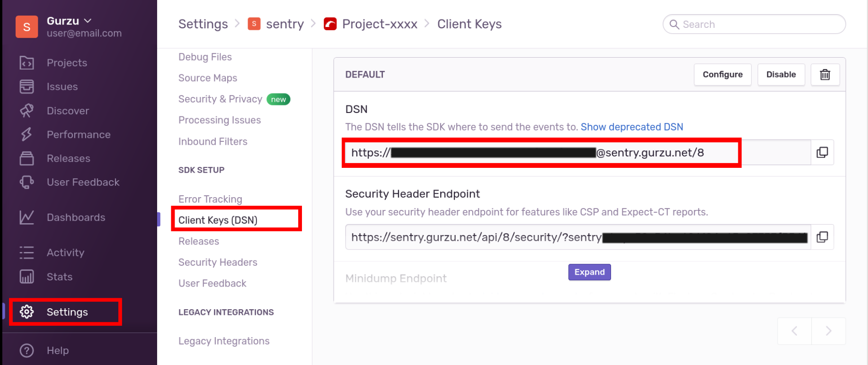Viewport: 868px width, 365px height.
Task: Click the Configure button
Action: [x=722, y=75]
